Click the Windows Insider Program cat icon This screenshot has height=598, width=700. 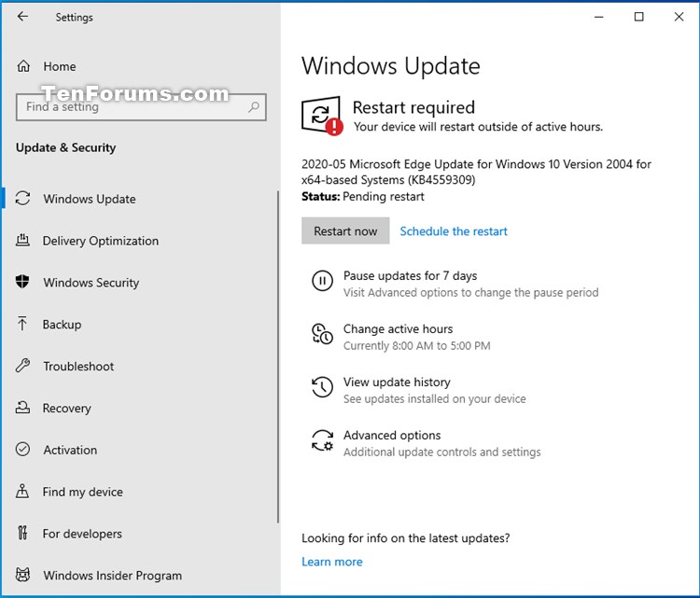[x=22, y=575]
